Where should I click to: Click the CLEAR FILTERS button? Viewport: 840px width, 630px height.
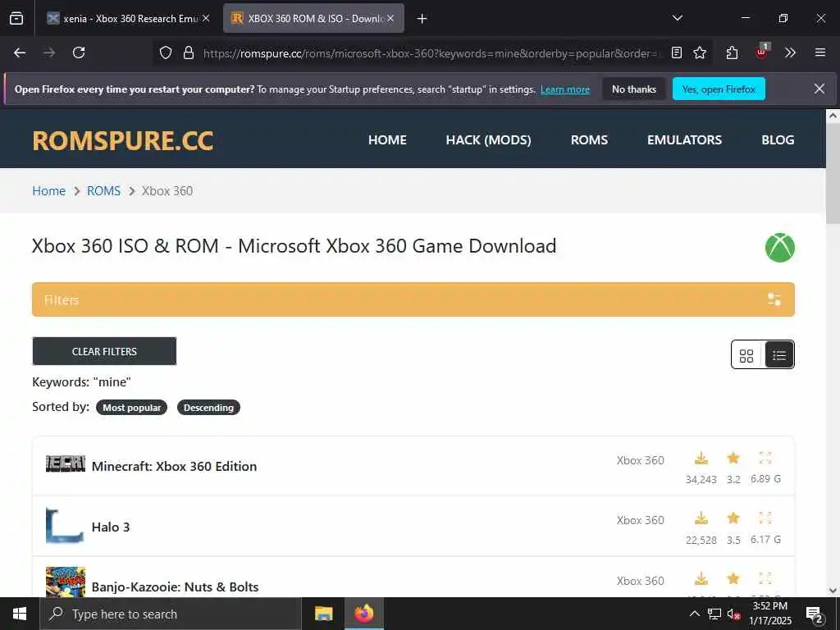[104, 351]
